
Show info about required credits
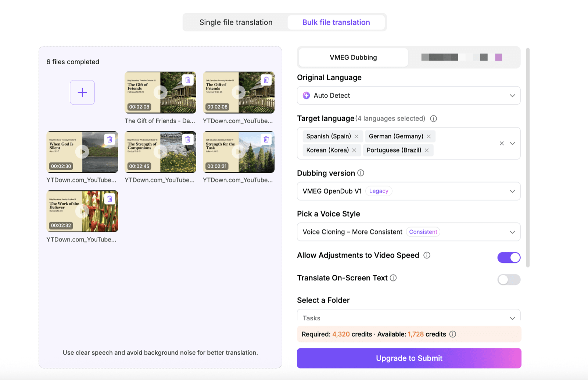click(453, 334)
